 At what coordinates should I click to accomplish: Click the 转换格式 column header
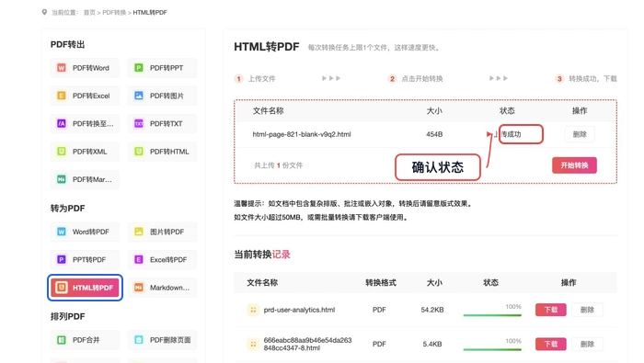[x=381, y=283]
